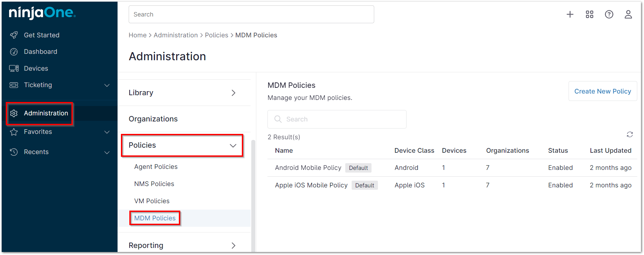This screenshot has height=255, width=644.
Task: Collapse the Policies section
Action: [x=233, y=145]
